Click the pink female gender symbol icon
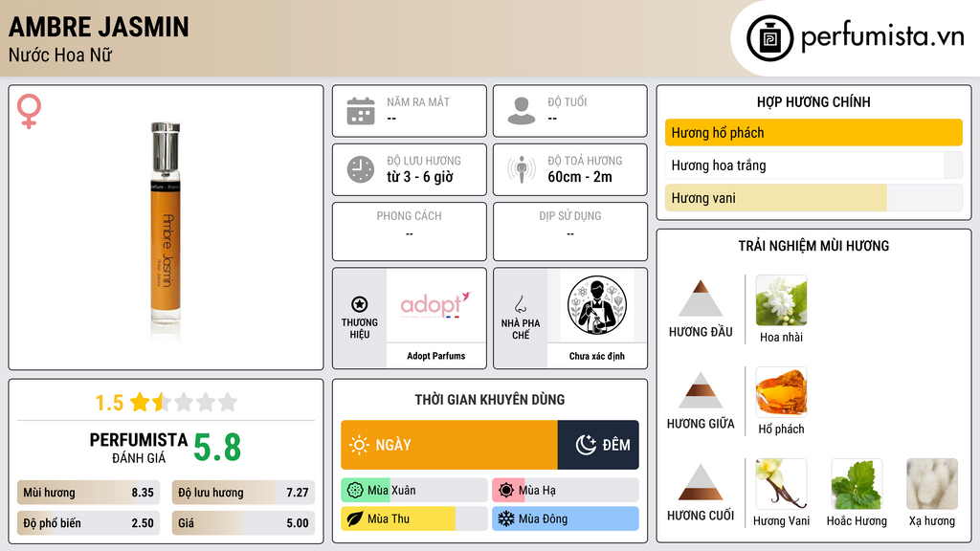Screen dimensions: 980x551 (x=29, y=111)
